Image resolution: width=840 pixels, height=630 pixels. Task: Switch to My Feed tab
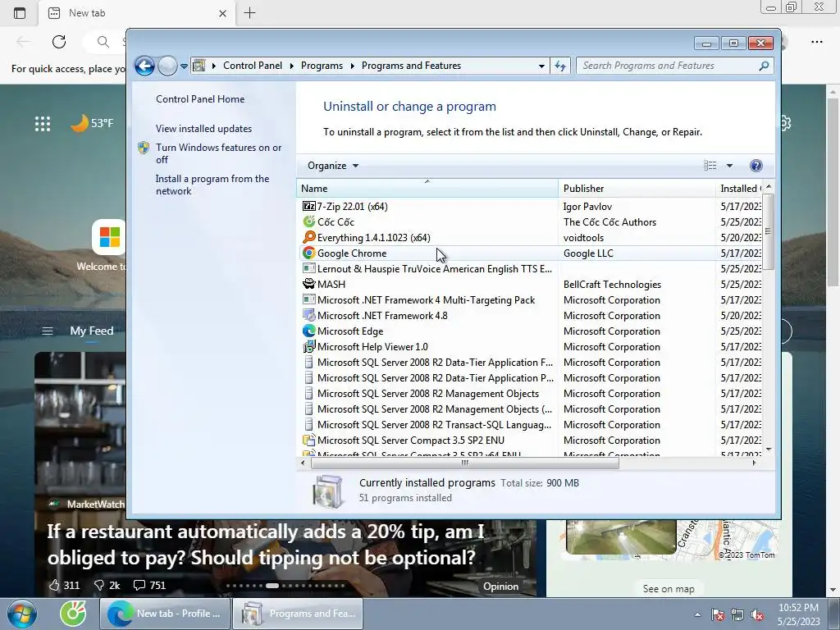click(x=92, y=331)
